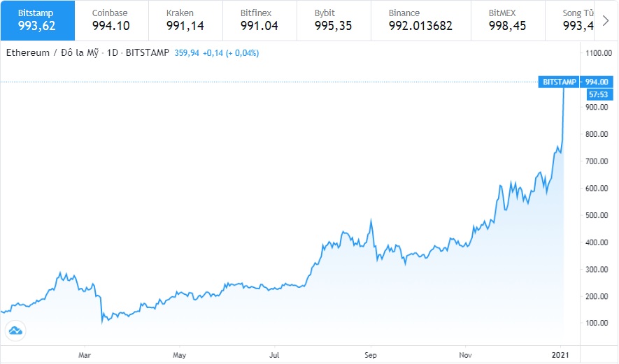Image resolution: width=619 pixels, height=364 pixels.
Task: Click the chart title Ethereum / Đô la Mỹ
Action: 52,53
